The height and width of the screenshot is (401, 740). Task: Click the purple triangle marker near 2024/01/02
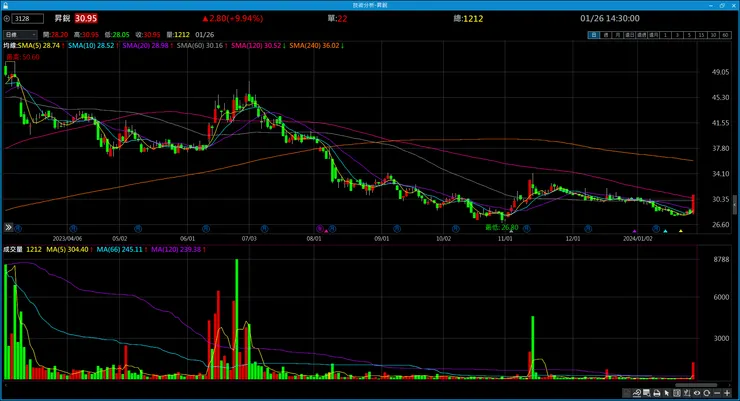pyautogui.click(x=634, y=231)
